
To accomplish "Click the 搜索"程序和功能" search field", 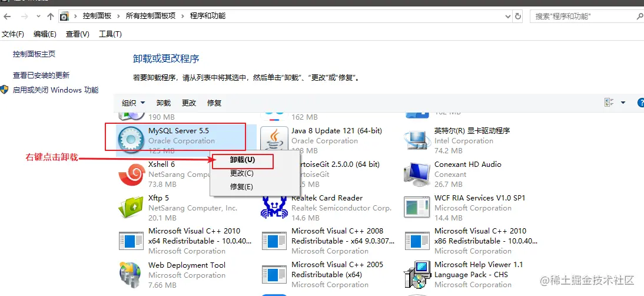I will [583, 17].
